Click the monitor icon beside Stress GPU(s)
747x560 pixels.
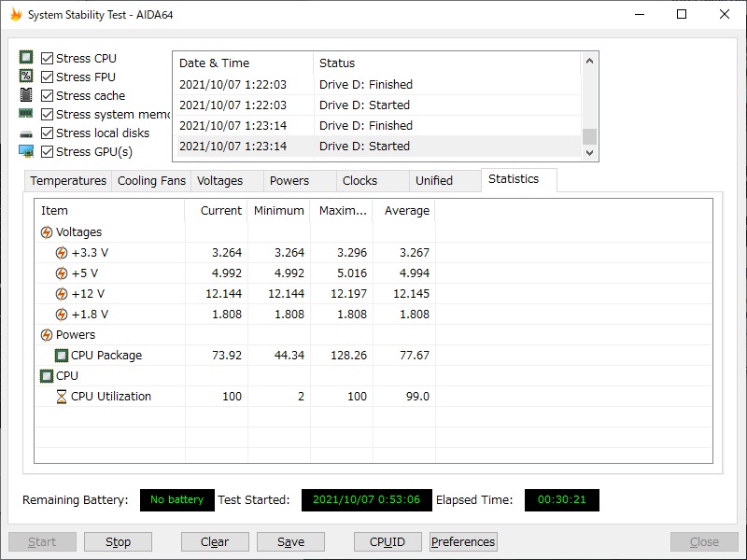coord(26,151)
